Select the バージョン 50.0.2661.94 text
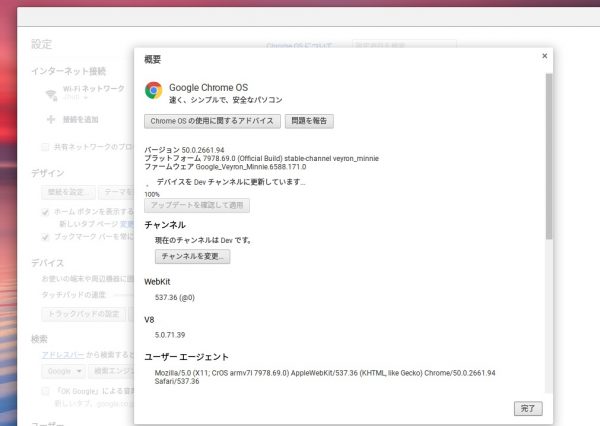This screenshot has width=600, height=426. point(184,150)
